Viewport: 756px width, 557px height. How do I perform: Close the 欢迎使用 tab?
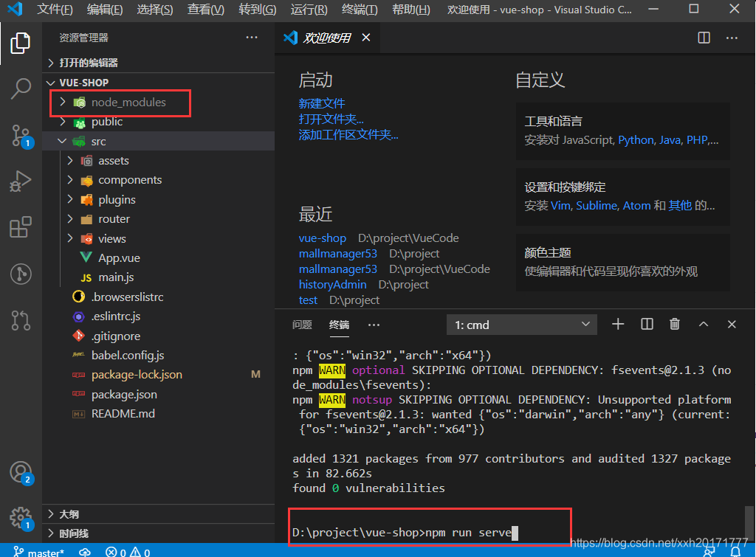tap(366, 38)
